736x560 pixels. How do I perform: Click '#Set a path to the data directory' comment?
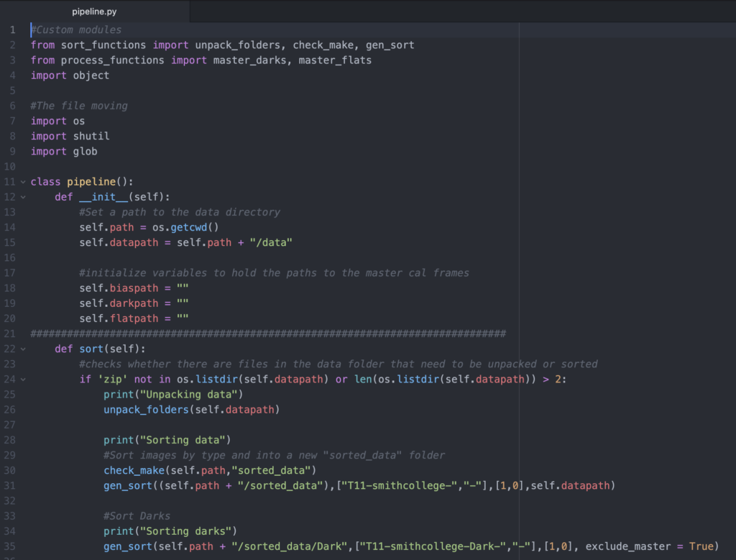[x=180, y=212]
